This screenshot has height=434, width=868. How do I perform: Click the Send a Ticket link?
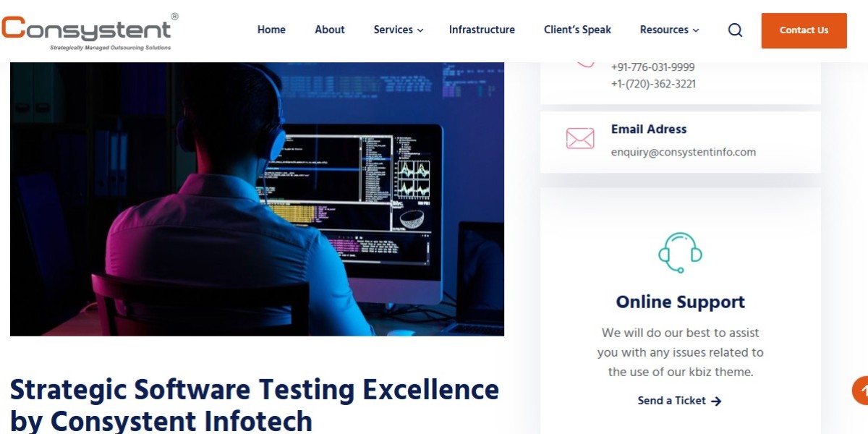point(680,401)
